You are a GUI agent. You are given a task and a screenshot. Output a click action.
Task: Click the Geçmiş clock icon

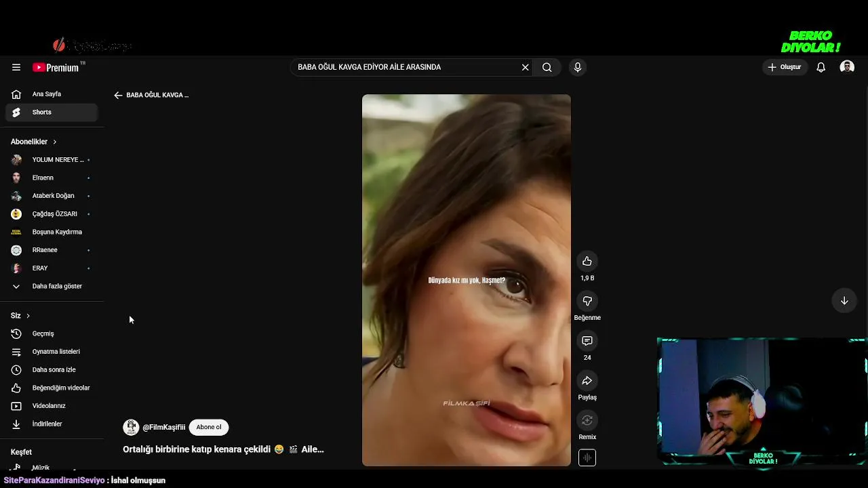coord(16,333)
